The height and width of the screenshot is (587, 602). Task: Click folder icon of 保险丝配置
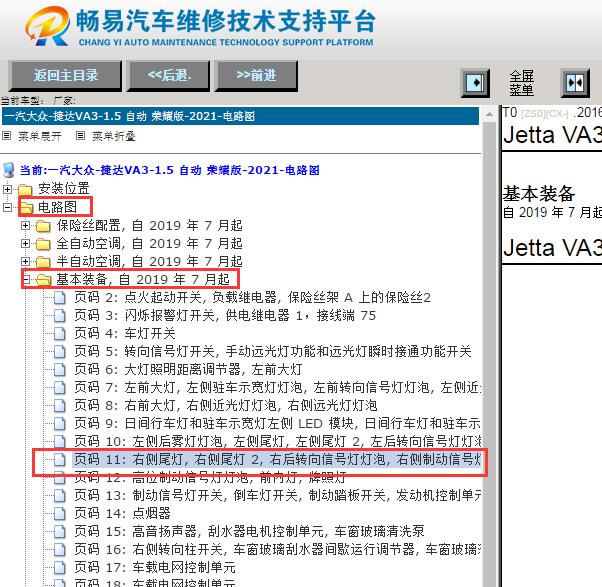pyautogui.click(x=43, y=226)
